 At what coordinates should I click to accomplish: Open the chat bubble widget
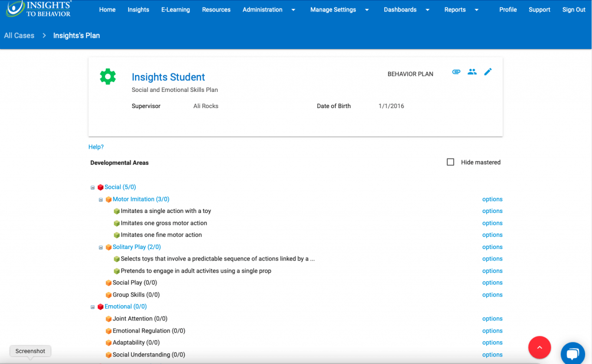(573, 354)
